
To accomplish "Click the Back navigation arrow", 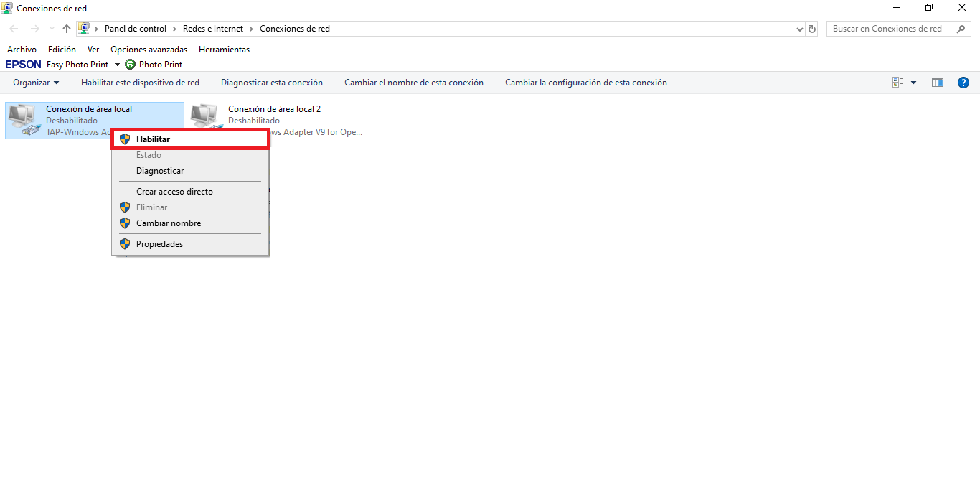I will 14,29.
